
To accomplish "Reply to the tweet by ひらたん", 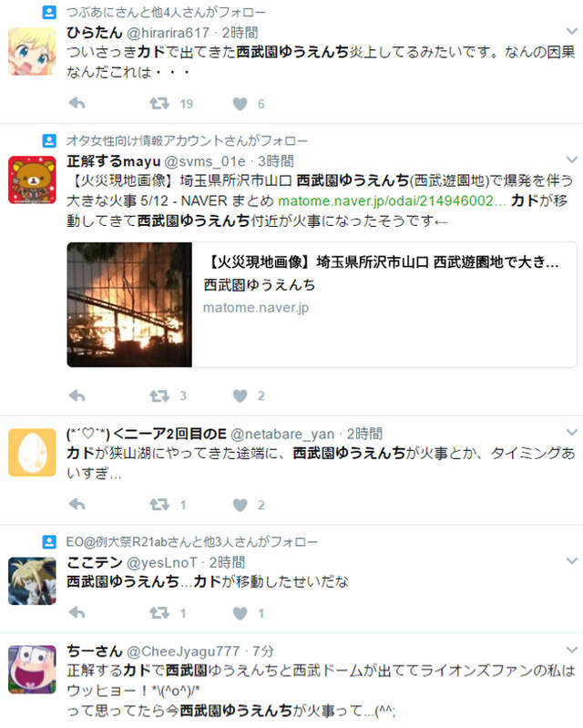I will pos(77,103).
